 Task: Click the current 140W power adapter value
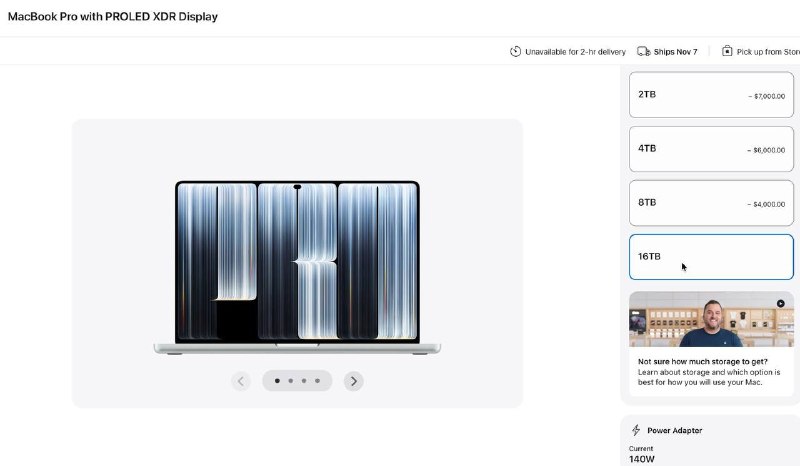(x=641, y=459)
